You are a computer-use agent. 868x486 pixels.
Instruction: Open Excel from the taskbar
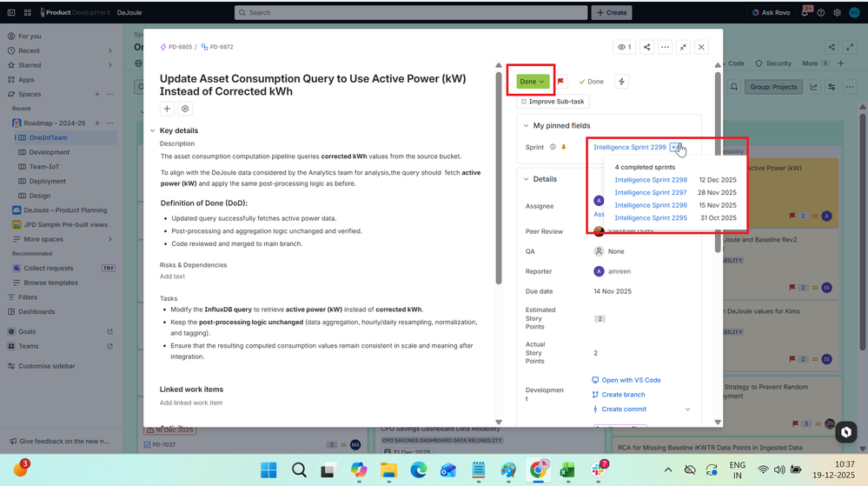567,470
